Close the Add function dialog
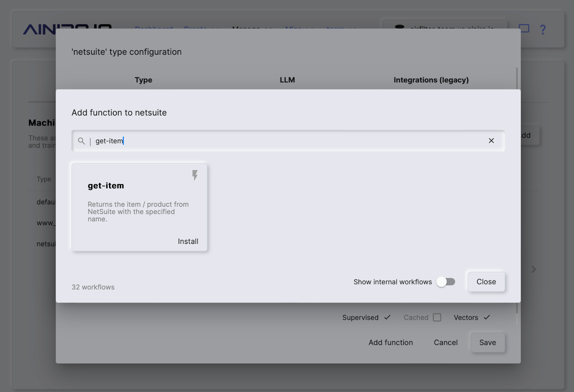Image resolution: width=574 pixels, height=392 pixels. 486,282
